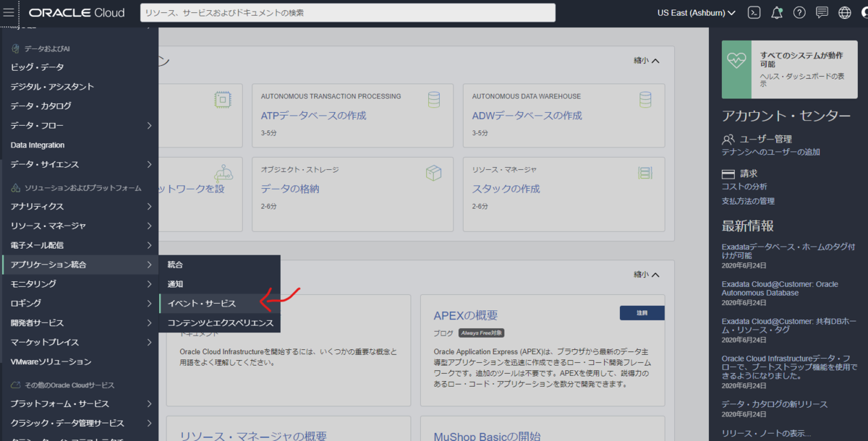Expand the データ・フロー submenu
The width and height of the screenshot is (868, 441).
[149, 126]
